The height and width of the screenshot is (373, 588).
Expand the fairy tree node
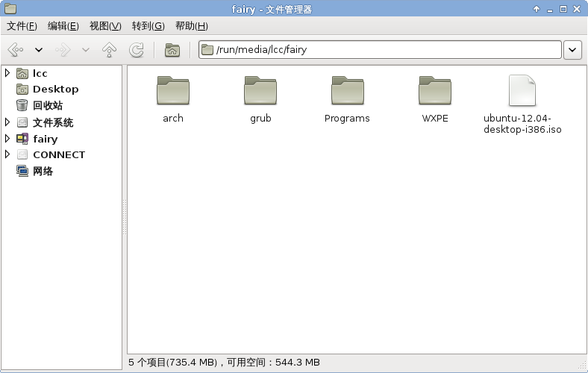click(7, 138)
